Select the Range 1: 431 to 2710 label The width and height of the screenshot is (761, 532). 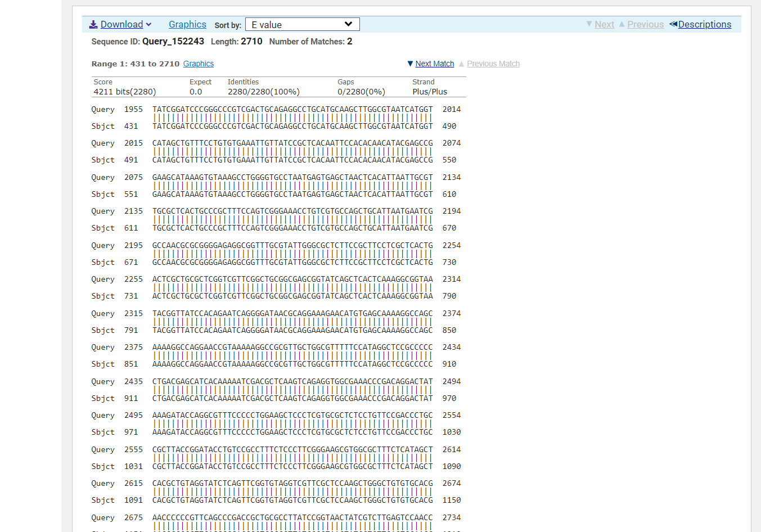coord(136,64)
